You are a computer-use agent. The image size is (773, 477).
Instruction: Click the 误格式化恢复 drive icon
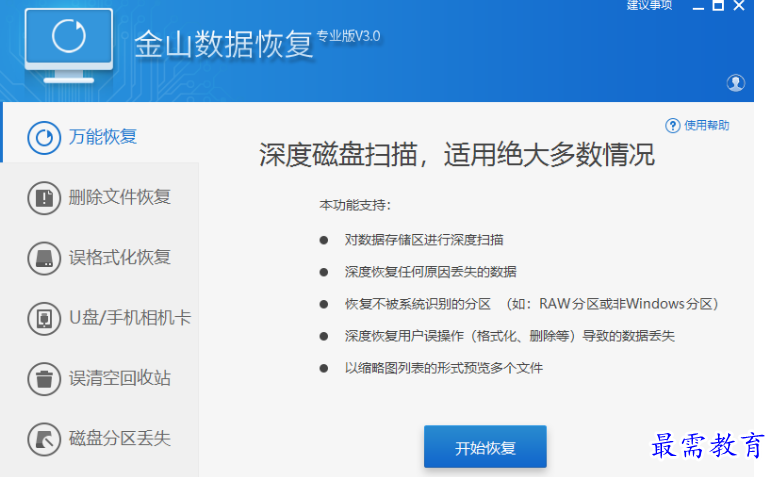(44, 258)
